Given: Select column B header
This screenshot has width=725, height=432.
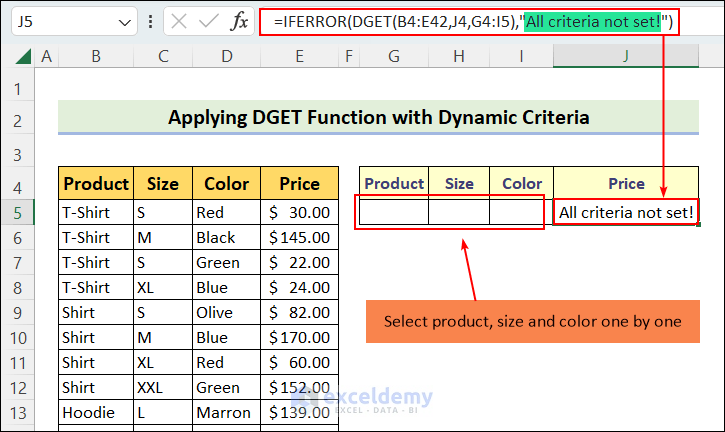Looking at the screenshot, I should point(96,56).
